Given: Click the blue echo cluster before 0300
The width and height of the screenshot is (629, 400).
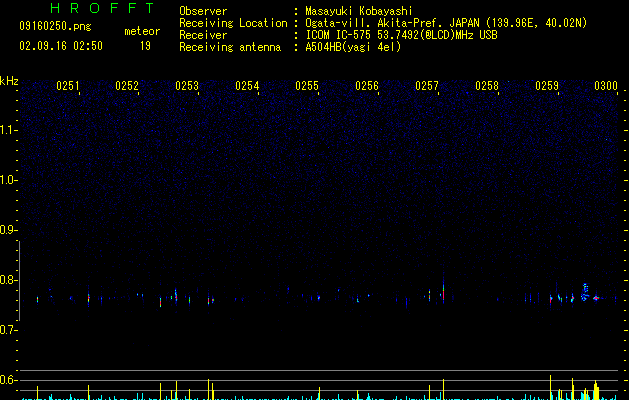Looking at the screenshot, I should [x=585, y=292].
